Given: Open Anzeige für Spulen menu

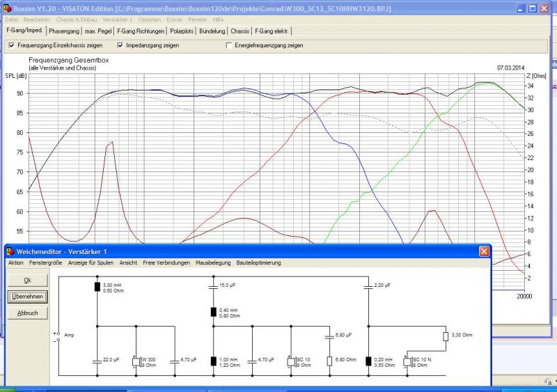Looking at the screenshot, I should (91, 263).
